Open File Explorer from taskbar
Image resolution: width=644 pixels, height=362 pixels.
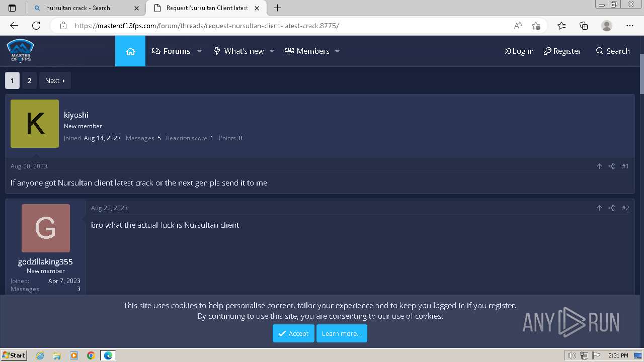(57, 355)
